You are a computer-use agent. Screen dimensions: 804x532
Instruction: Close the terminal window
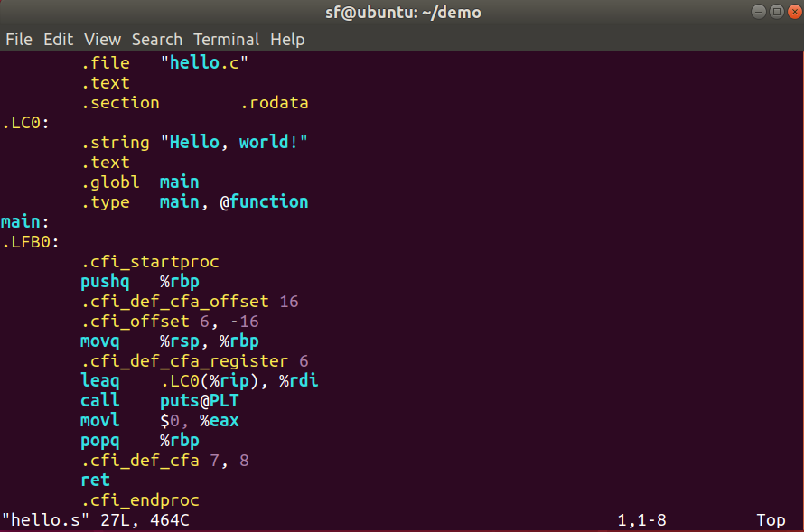(795, 11)
